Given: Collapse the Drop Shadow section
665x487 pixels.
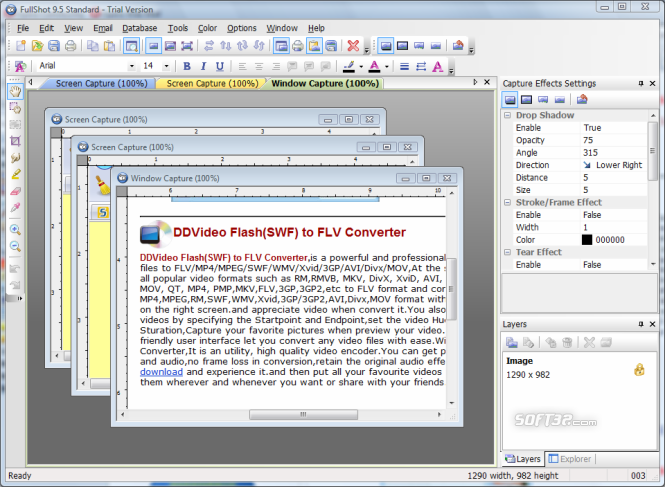Looking at the screenshot, I should click(x=507, y=115).
